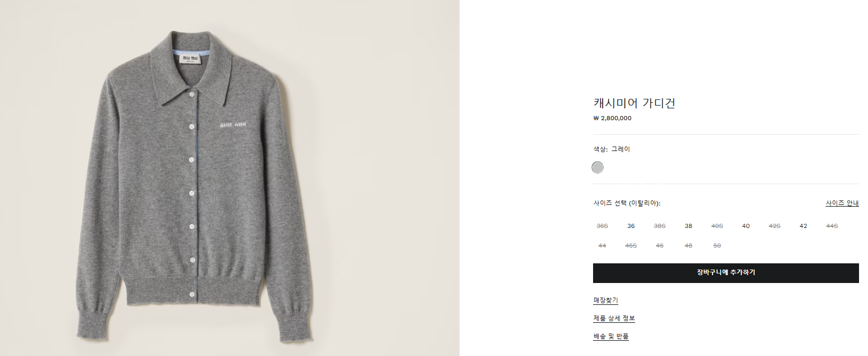Select unavailable size 44S

tap(832, 226)
